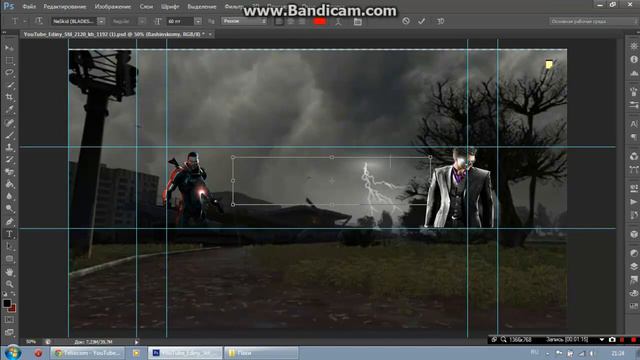The height and width of the screenshot is (360, 640).
Task: Open the Character panel from right dock
Action: 634,124
